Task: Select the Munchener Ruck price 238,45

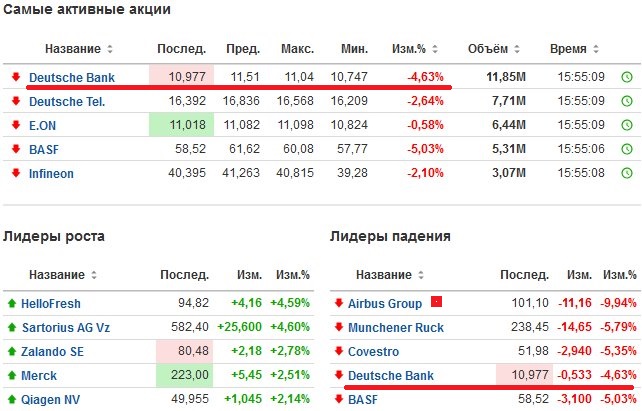Action: click(529, 327)
